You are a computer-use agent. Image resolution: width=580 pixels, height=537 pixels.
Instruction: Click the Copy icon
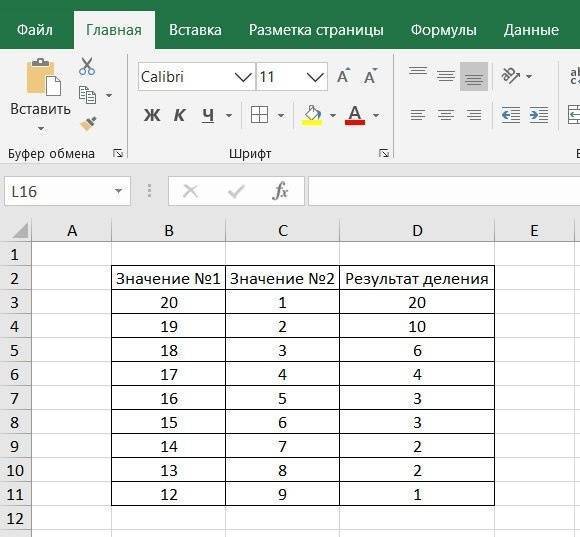(87, 95)
